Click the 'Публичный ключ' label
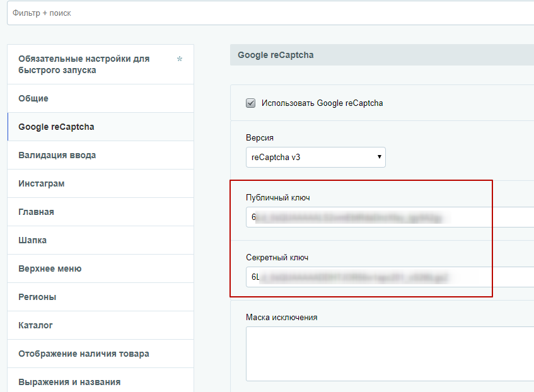Image resolution: width=534 pixels, height=392 pixels. coord(278,197)
